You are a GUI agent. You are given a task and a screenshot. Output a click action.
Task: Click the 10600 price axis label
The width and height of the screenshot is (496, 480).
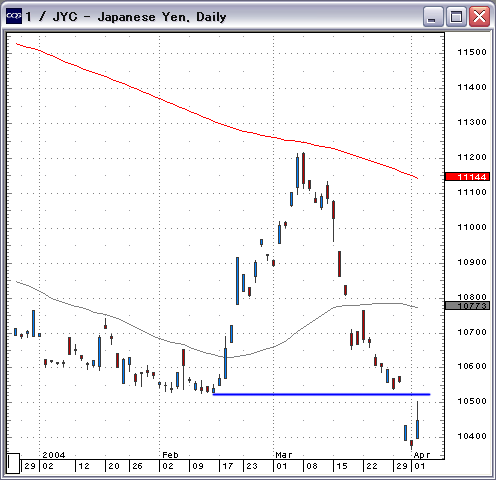point(472,366)
